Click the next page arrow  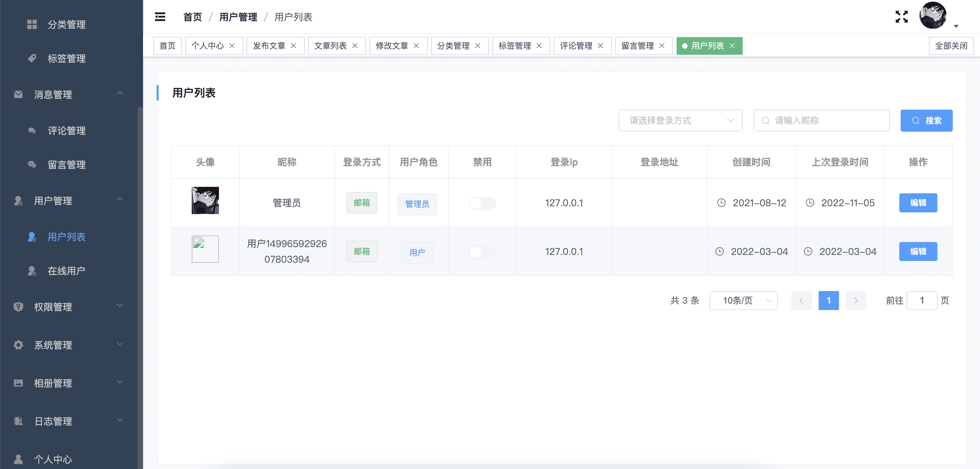[x=856, y=301]
